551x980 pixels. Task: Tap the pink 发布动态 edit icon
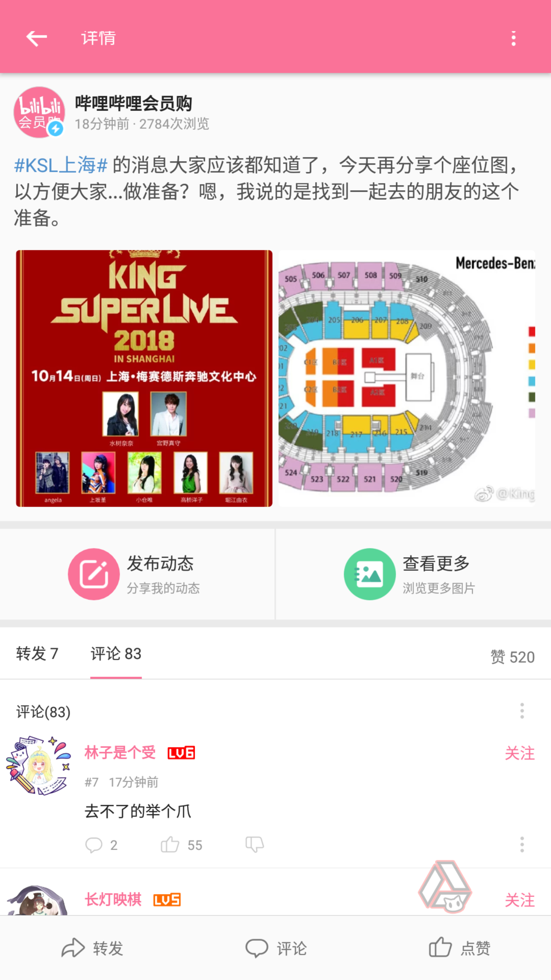point(94,574)
